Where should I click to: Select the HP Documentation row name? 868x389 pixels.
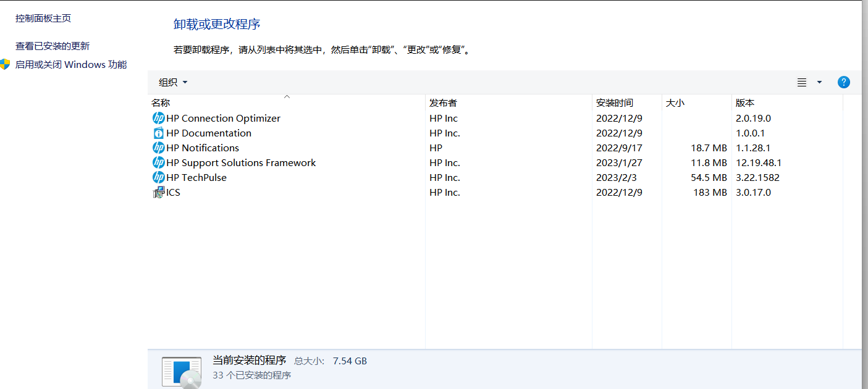tap(209, 133)
